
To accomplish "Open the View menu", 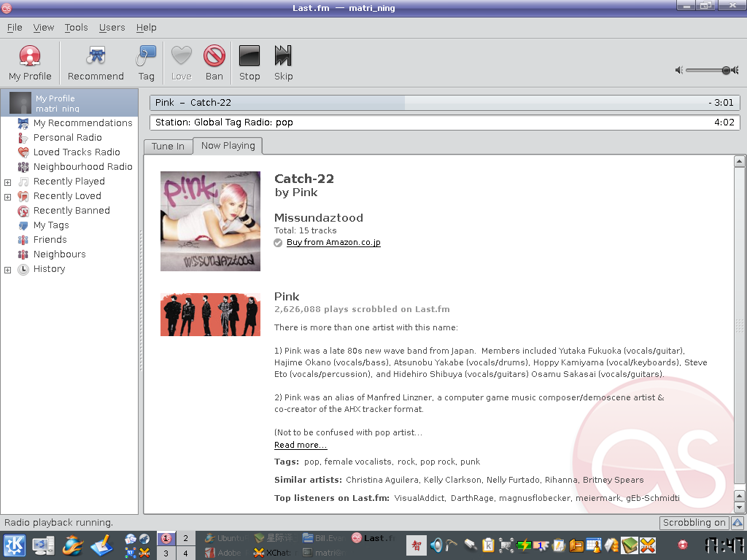I will coord(43,28).
